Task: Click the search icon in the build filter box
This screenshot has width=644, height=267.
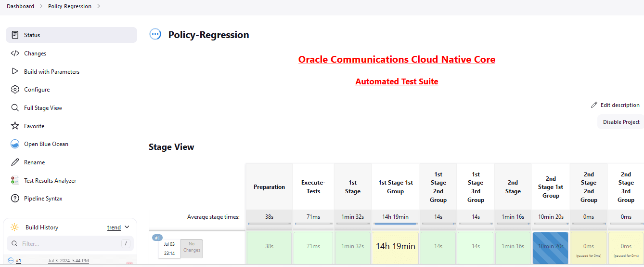Action: 14,243
